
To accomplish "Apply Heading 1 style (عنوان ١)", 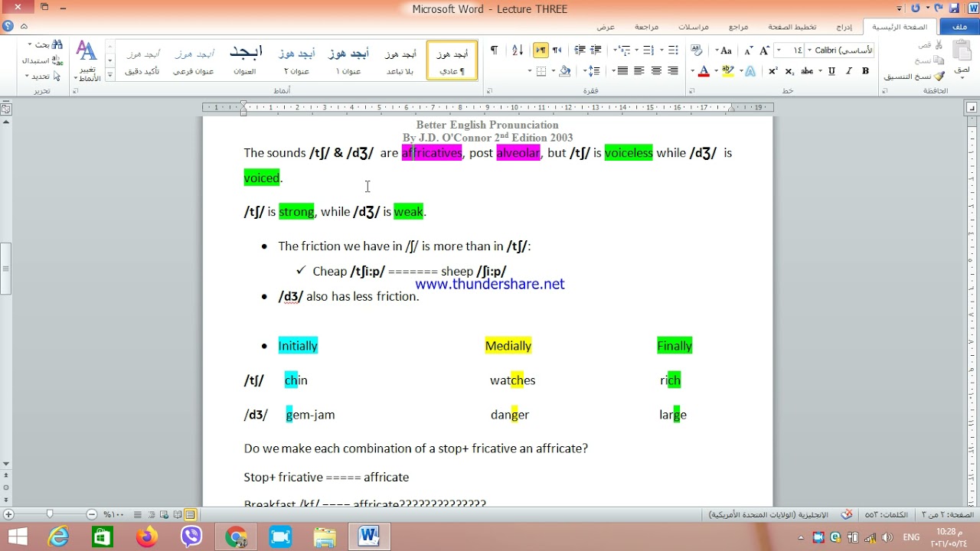I will [348, 60].
